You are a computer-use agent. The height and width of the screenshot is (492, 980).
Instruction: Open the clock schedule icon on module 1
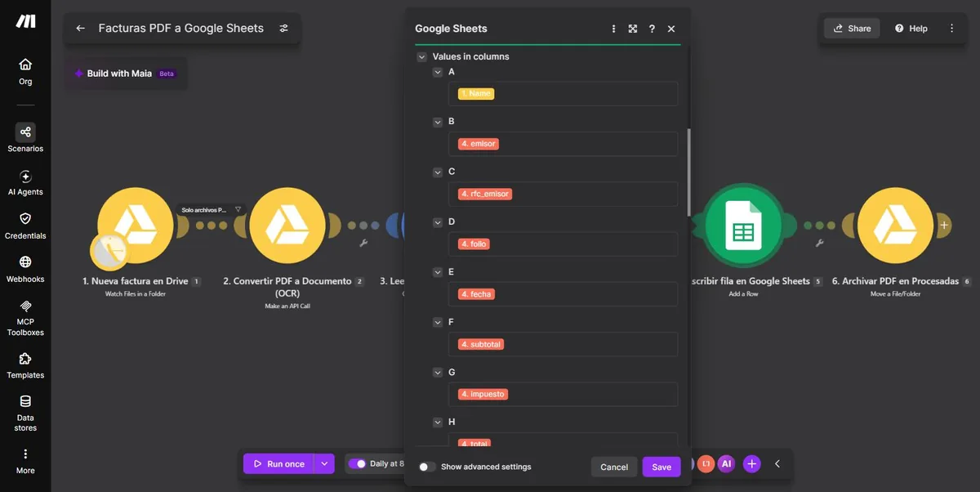coord(109,251)
